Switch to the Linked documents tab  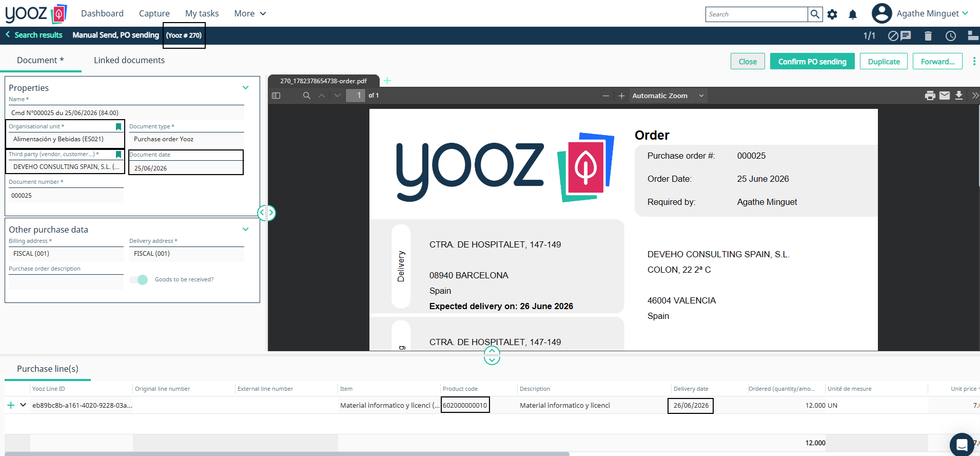coord(129,60)
